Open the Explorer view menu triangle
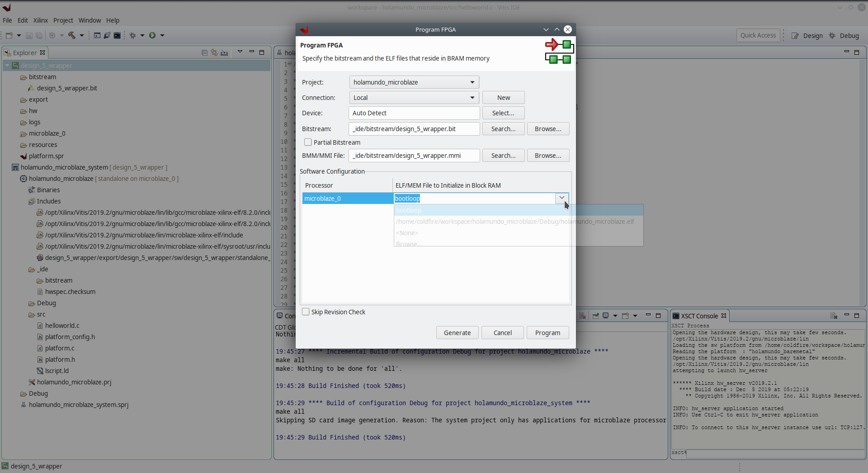This screenshot has height=473, width=868. 240,52
